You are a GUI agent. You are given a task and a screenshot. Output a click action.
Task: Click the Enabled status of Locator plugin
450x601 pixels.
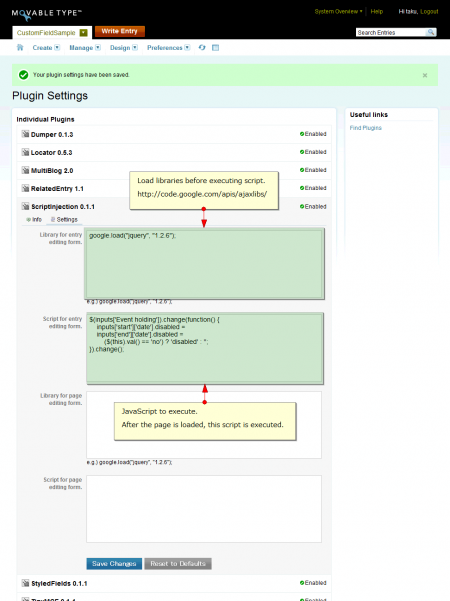[313, 152]
